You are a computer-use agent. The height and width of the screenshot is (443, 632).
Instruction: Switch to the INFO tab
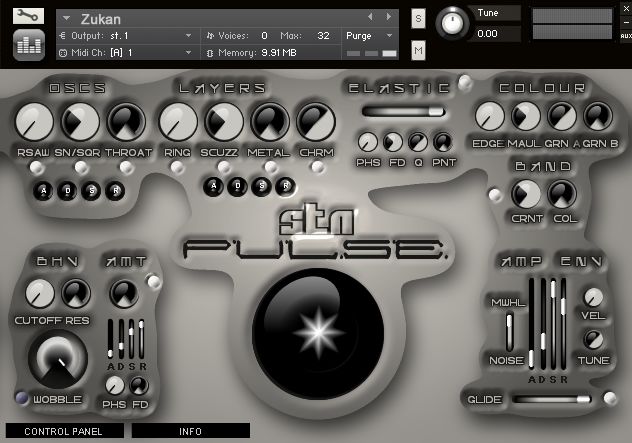click(191, 431)
